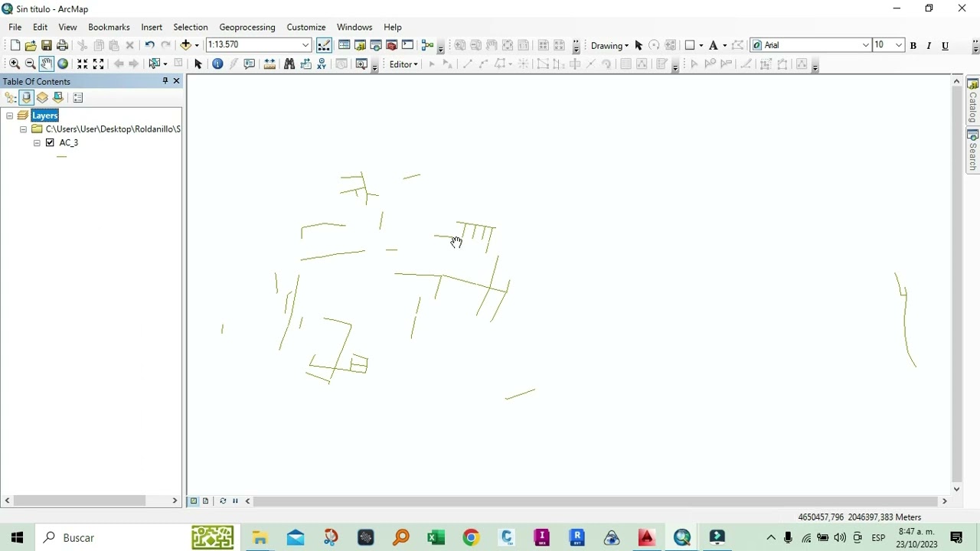
Task: Open the Add Data dropdown arrow
Action: click(197, 45)
